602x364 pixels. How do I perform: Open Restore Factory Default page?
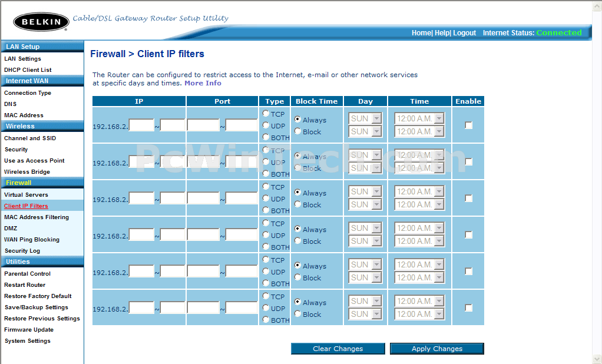(x=38, y=296)
